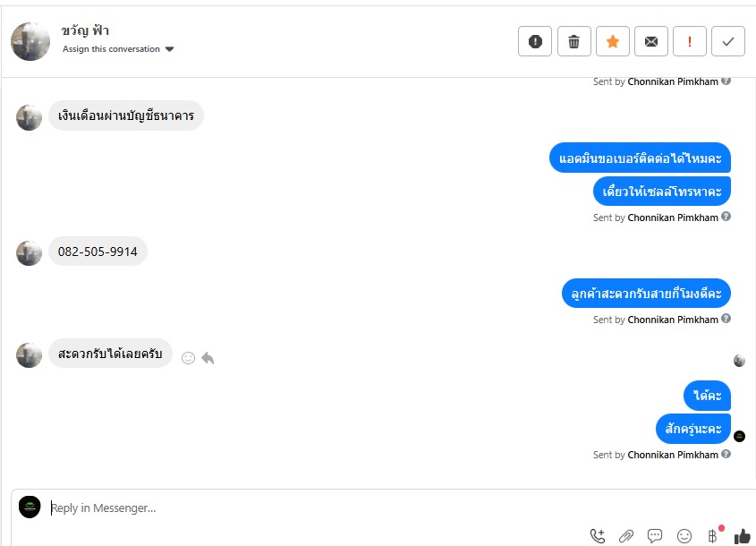Screen dimensions: 756x546
Task: Reply to the สะดวกรับได้เลยครับ message using arrow
Action: tap(208, 358)
